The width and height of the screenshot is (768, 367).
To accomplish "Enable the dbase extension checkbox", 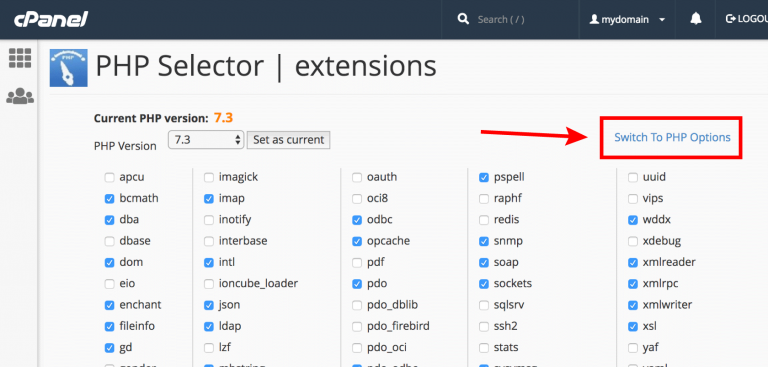I will 110,241.
